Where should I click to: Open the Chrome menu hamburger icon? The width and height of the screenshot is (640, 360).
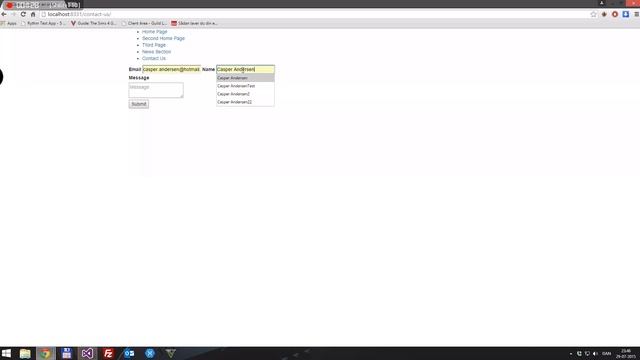(636, 14)
